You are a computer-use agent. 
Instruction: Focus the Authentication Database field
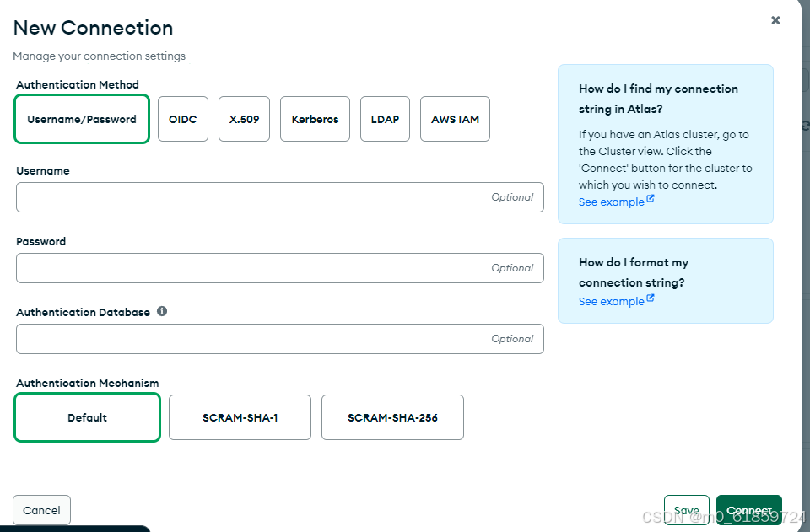[x=280, y=339]
